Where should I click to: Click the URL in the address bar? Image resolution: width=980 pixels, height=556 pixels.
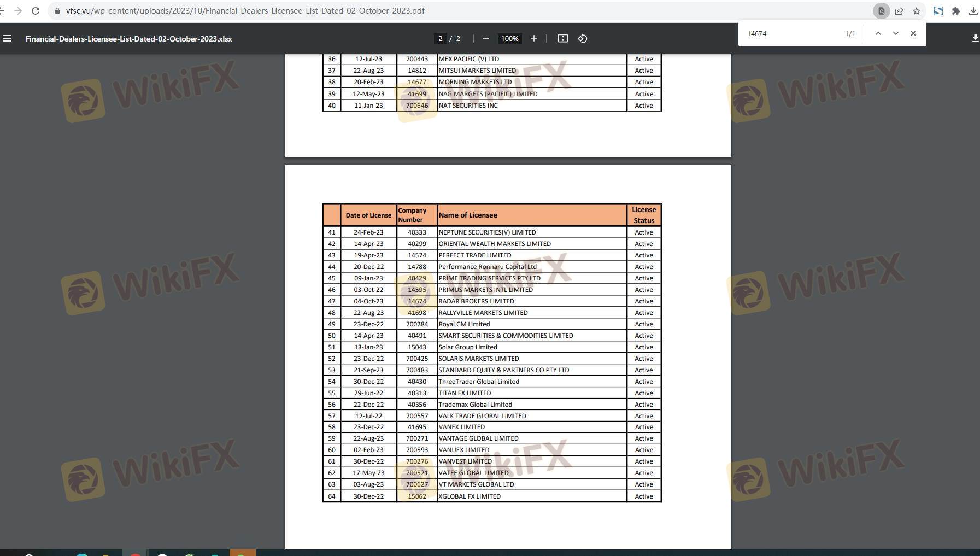point(245,11)
